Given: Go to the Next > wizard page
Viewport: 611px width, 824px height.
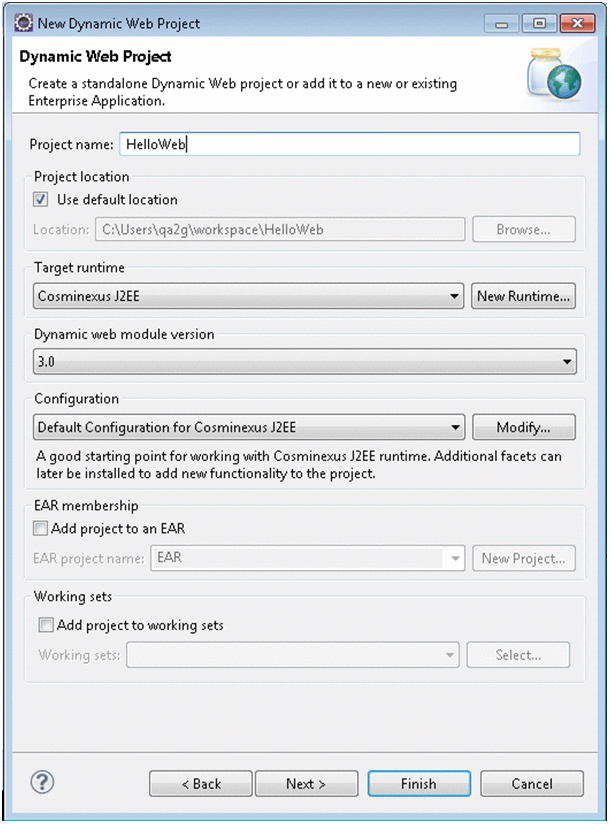Looking at the screenshot, I should click(x=305, y=783).
